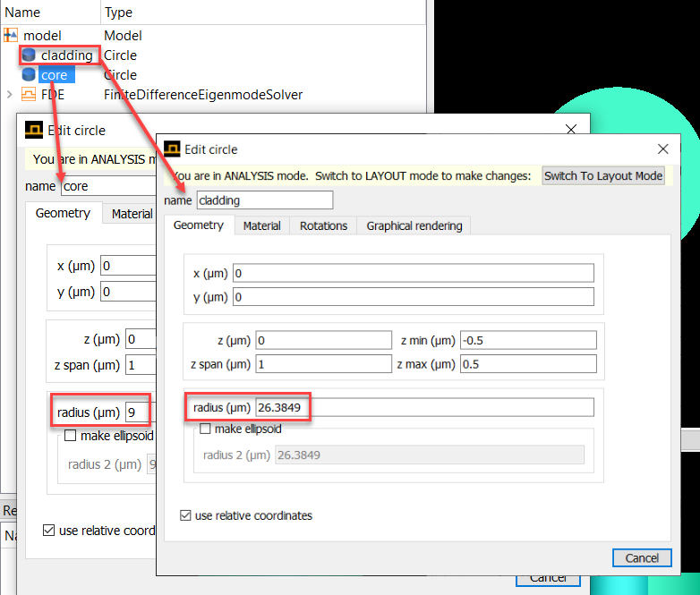Viewport: 700px width, 595px height.
Task: Click the radius field showing 26.3849
Action: 424,407
